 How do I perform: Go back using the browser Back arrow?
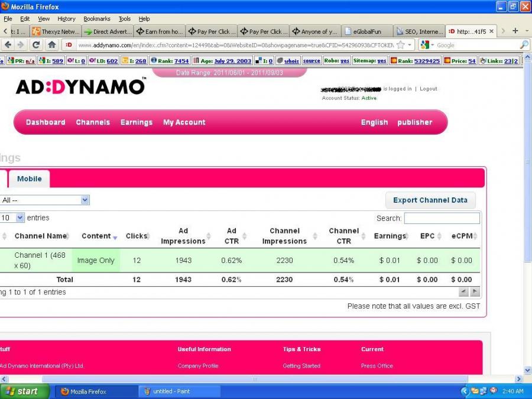pos(8,45)
